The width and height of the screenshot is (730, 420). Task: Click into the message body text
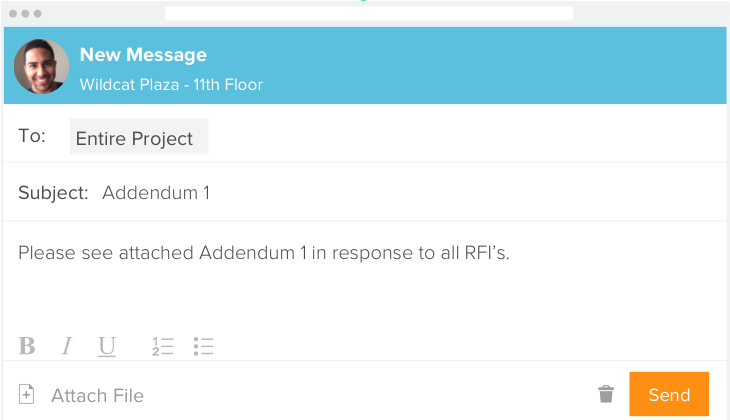click(x=264, y=253)
